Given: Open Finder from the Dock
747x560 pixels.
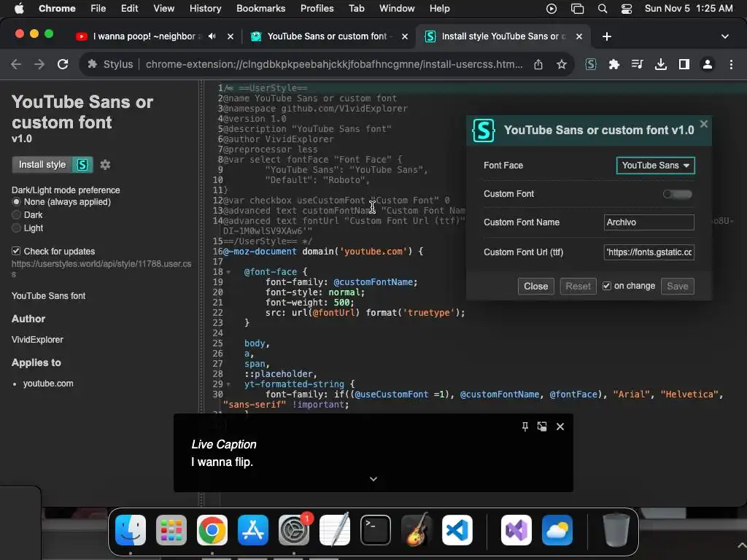Looking at the screenshot, I should tap(131, 530).
